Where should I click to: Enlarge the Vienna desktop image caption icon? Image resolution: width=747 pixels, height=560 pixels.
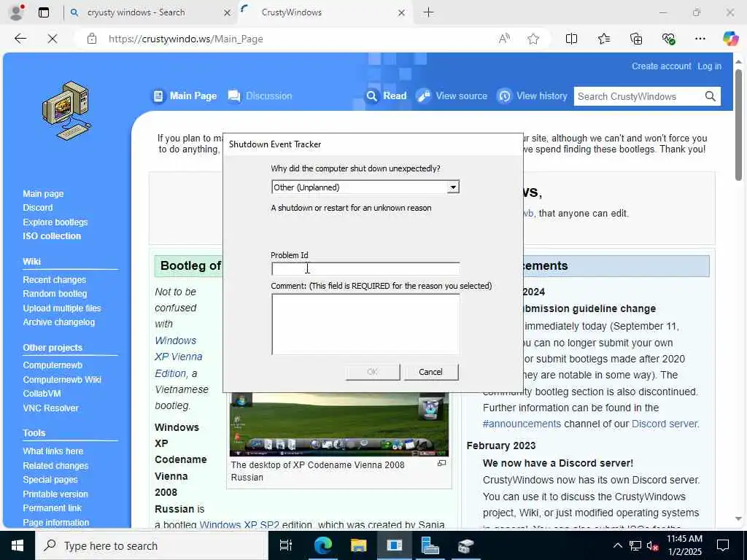[441, 463]
